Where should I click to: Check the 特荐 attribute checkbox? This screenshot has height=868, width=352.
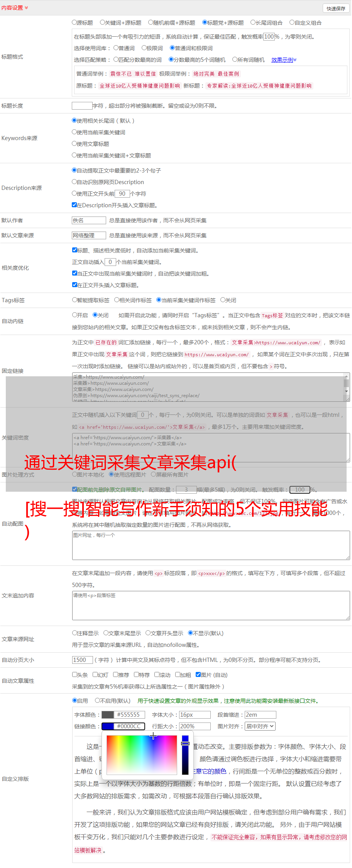[x=136, y=675]
